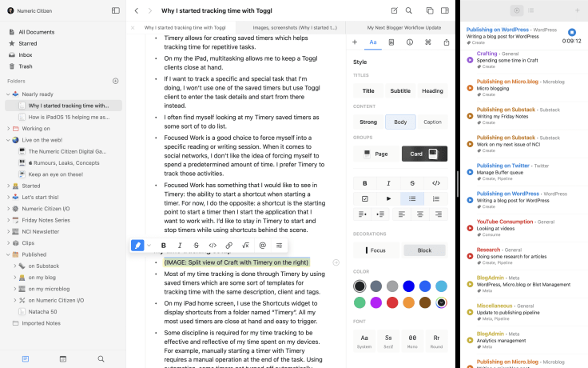Apply the Subtitle style
This screenshot has height=368, width=588.
[x=400, y=91]
